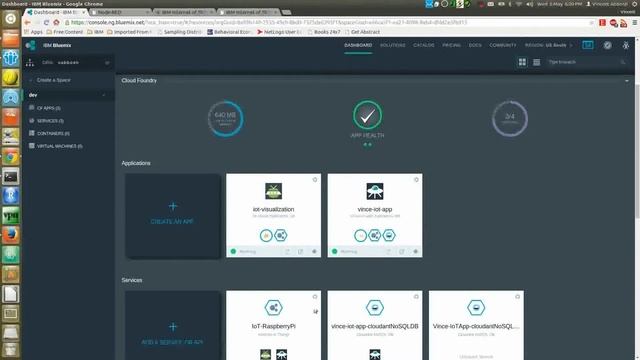Image resolution: width=640 pixels, height=360 pixels.
Task: Collapse the Cloud Foundry section
Action: pos(627,81)
